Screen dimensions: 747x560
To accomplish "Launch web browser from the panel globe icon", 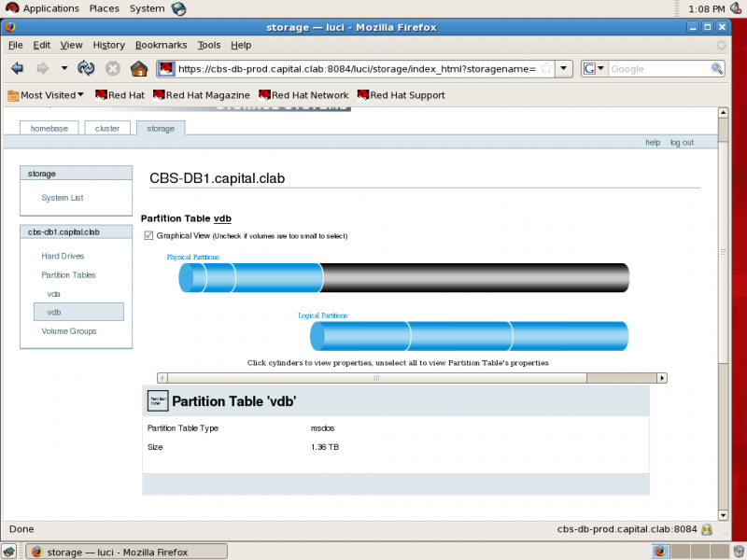I will coord(179,8).
